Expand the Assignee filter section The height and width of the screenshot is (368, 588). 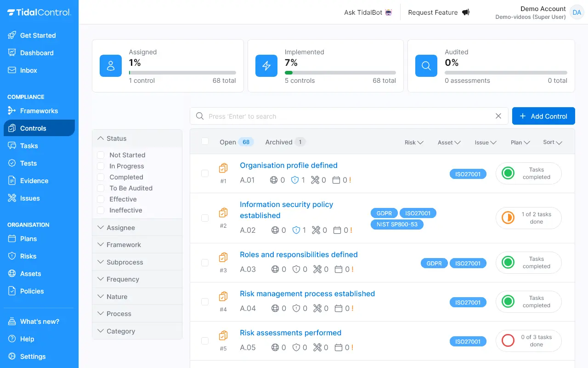click(137, 228)
